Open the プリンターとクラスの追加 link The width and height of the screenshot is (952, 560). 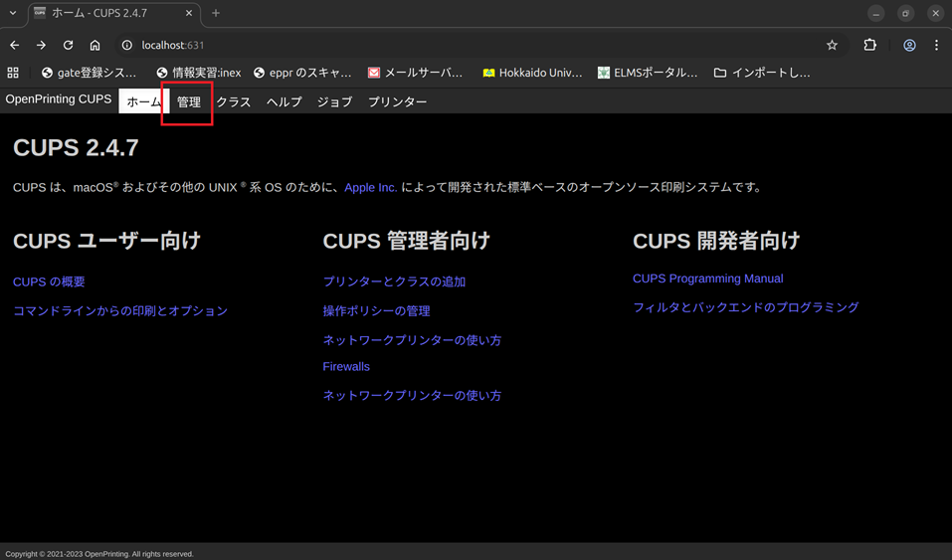(394, 281)
